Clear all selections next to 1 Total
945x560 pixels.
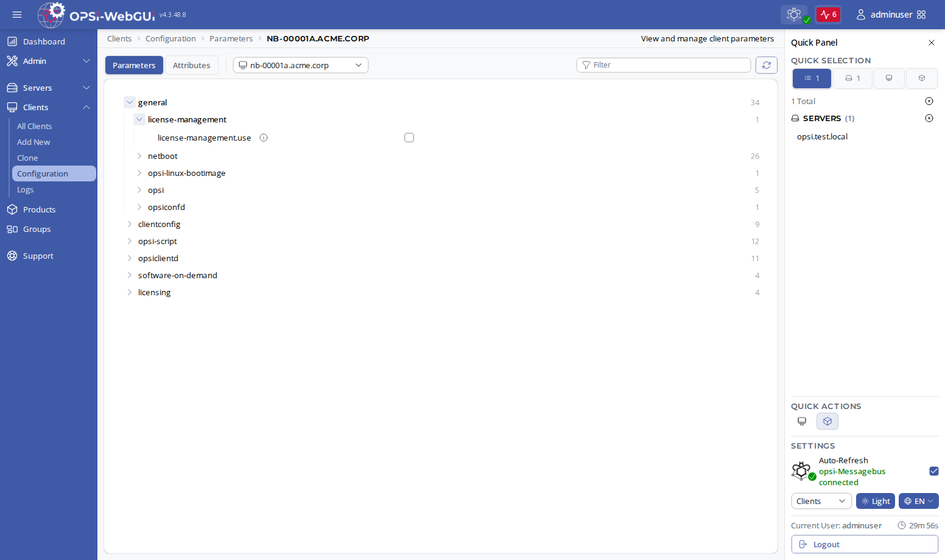click(929, 101)
